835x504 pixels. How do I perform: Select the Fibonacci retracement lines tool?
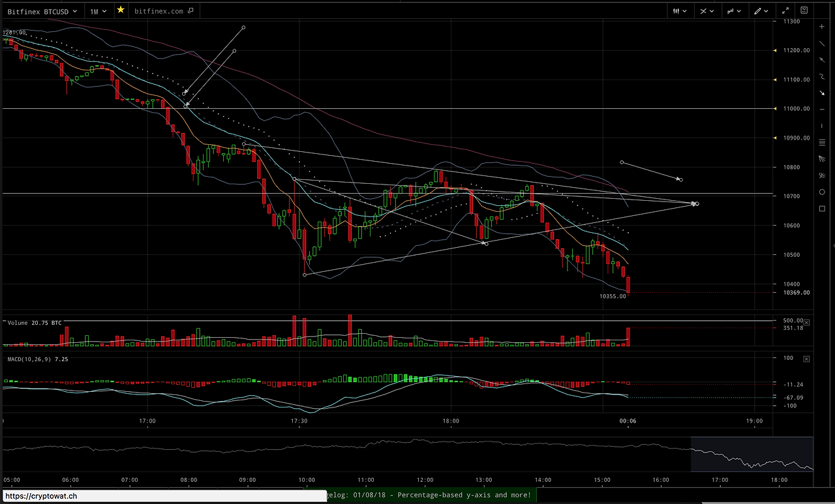822,142
